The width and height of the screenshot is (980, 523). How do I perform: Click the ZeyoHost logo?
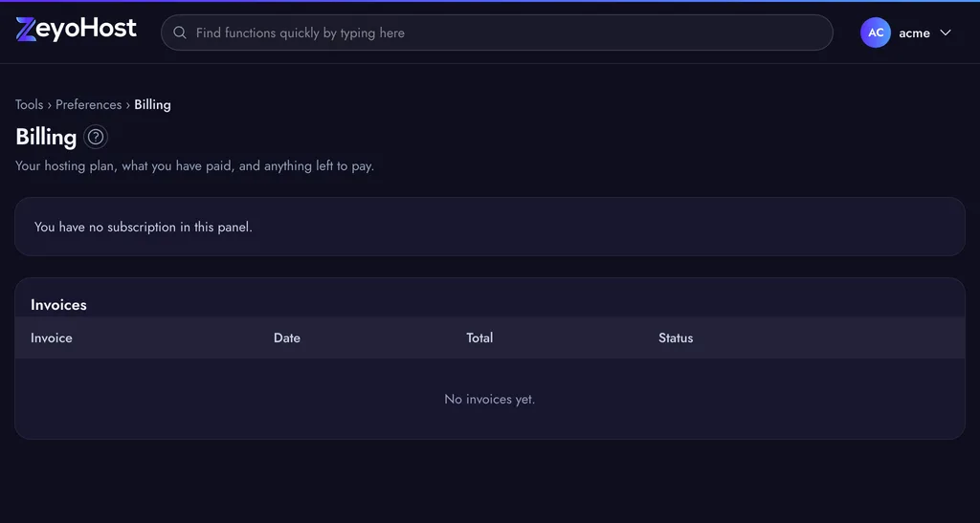(76, 30)
